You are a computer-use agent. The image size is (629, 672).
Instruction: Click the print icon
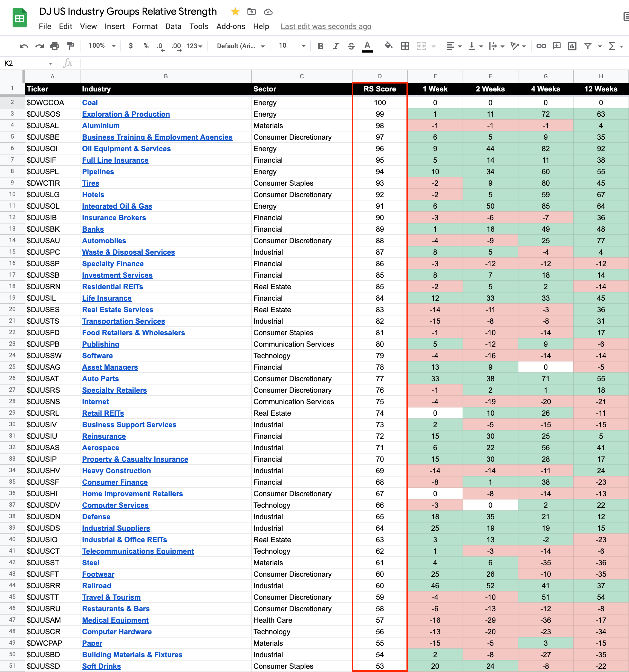tap(55, 46)
